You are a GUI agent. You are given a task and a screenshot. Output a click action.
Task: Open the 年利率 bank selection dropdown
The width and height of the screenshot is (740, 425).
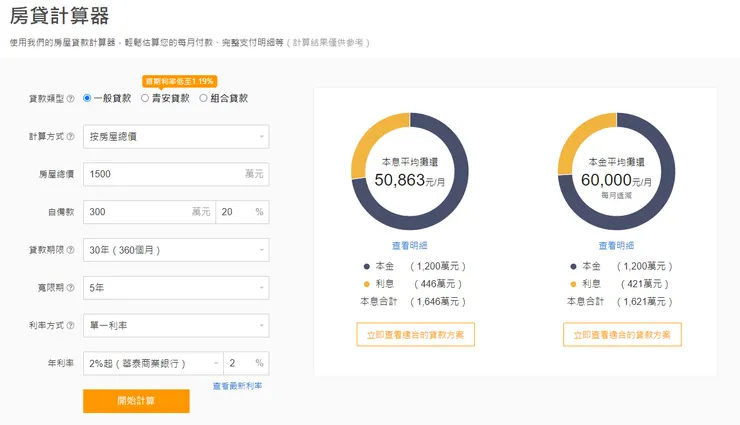[x=152, y=363]
